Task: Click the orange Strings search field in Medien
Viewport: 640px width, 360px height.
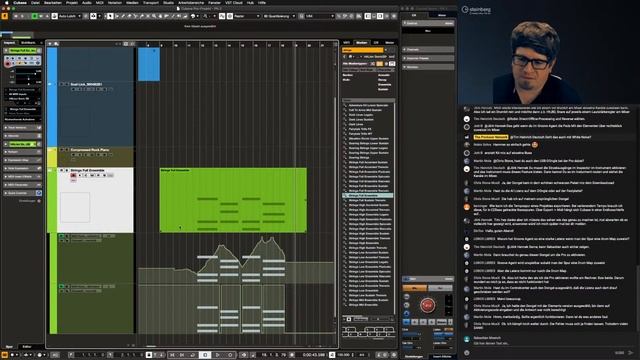Action: click(362, 50)
